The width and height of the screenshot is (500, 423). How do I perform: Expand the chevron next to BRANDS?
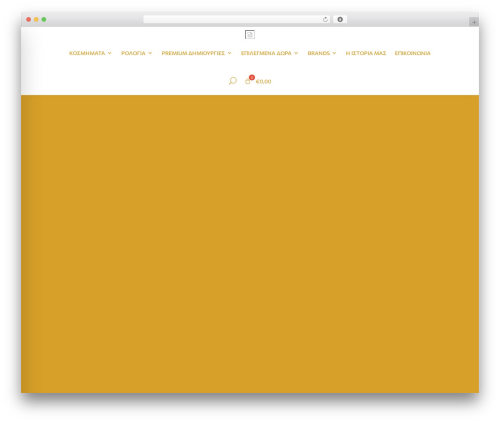point(334,53)
